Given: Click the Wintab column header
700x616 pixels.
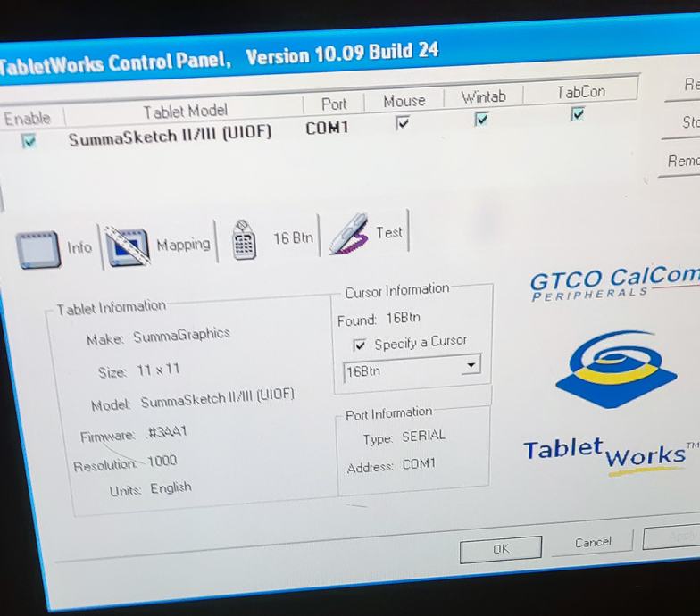Looking at the screenshot, I should (484, 96).
